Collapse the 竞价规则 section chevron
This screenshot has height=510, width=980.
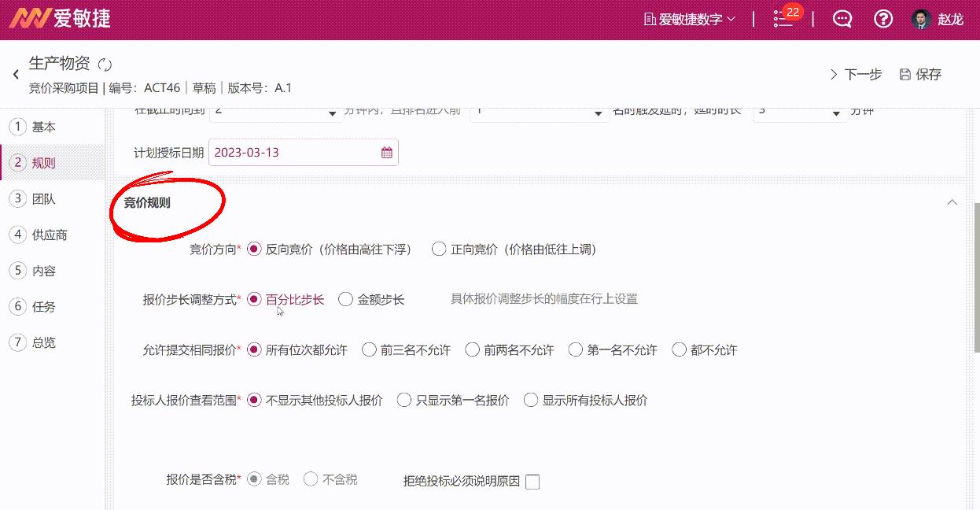[x=952, y=201]
